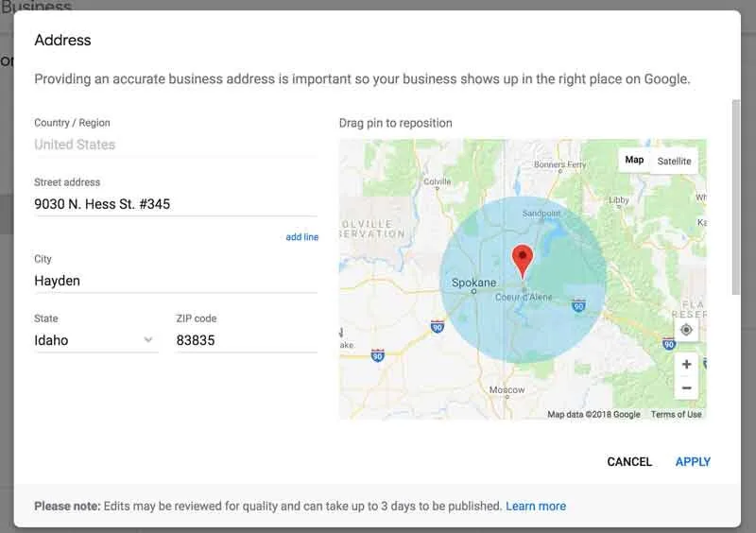Click the Country / Region field United States

[176, 145]
